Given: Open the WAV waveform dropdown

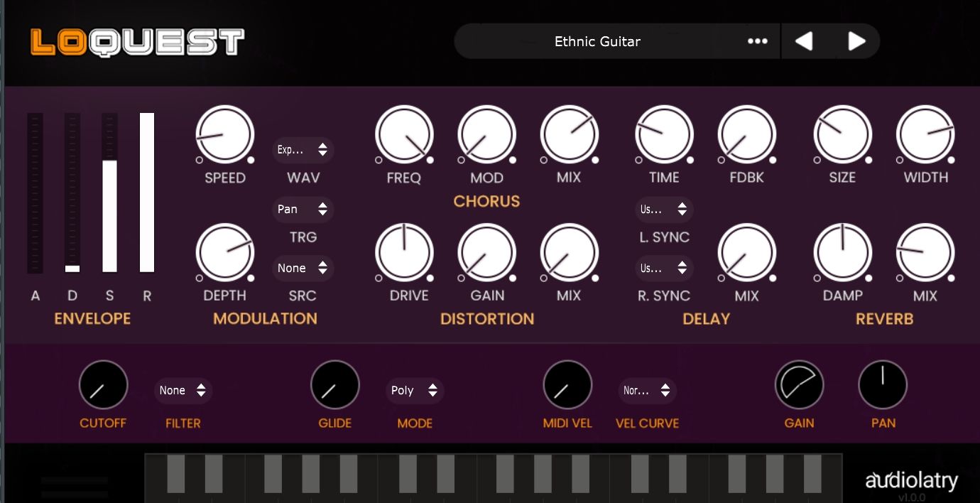Looking at the screenshot, I should pos(303,150).
